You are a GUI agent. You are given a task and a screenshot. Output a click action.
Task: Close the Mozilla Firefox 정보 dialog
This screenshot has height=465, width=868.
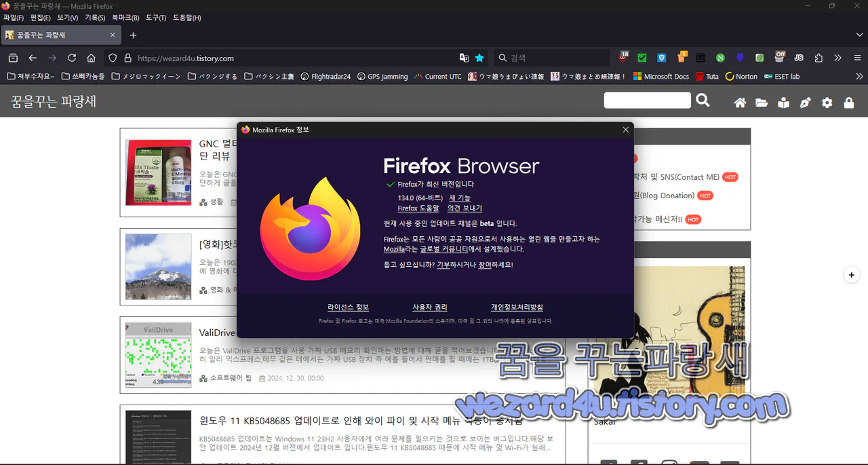point(625,130)
